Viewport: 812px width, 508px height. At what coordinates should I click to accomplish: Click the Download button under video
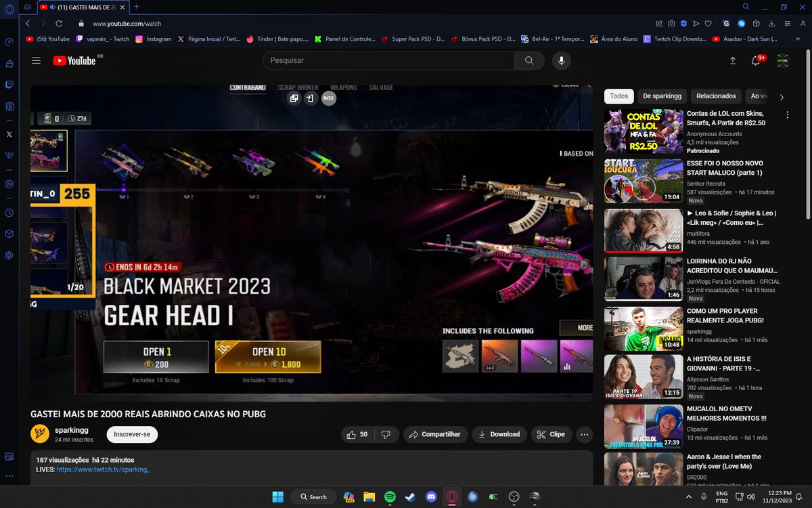(499, 434)
